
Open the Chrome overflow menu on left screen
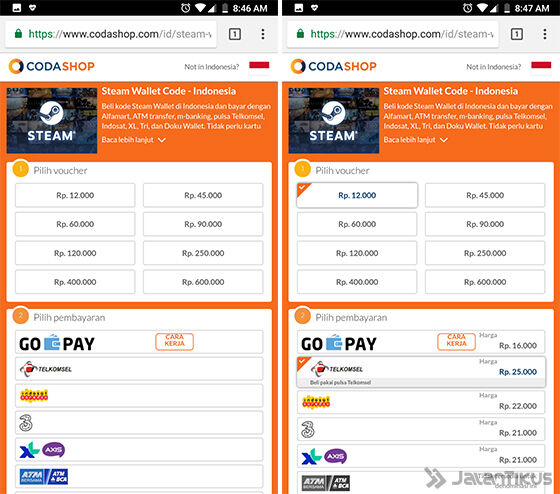coord(263,34)
